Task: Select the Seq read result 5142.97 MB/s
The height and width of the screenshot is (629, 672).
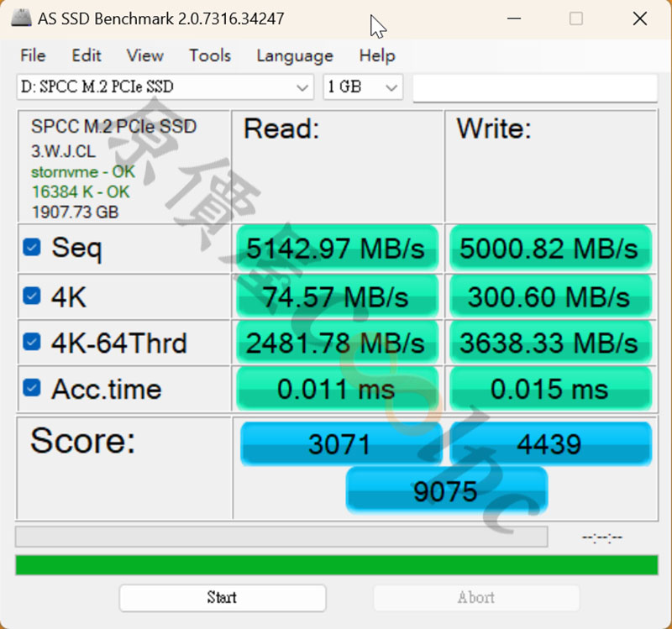Action: pos(337,248)
